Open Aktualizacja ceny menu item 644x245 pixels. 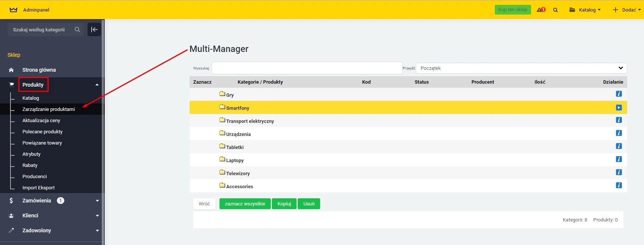coord(41,120)
